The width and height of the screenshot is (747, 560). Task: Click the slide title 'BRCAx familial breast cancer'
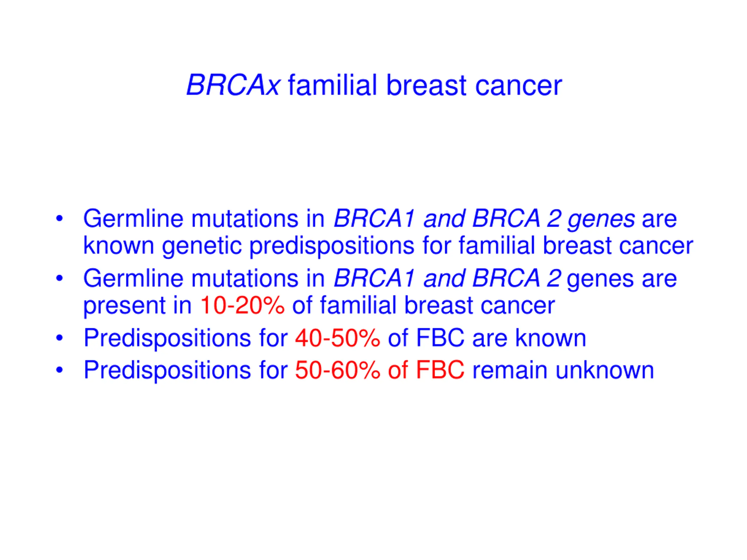pos(374,85)
